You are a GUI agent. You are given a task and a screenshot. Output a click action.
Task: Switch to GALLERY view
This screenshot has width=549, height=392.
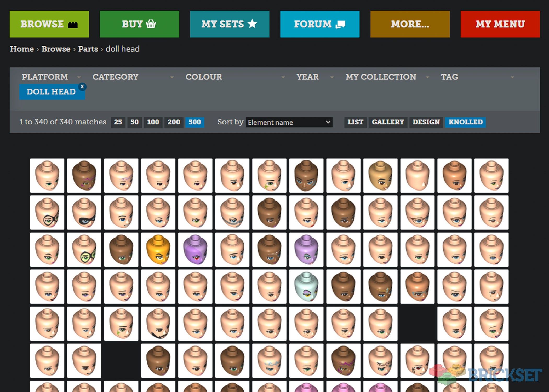tap(388, 122)
